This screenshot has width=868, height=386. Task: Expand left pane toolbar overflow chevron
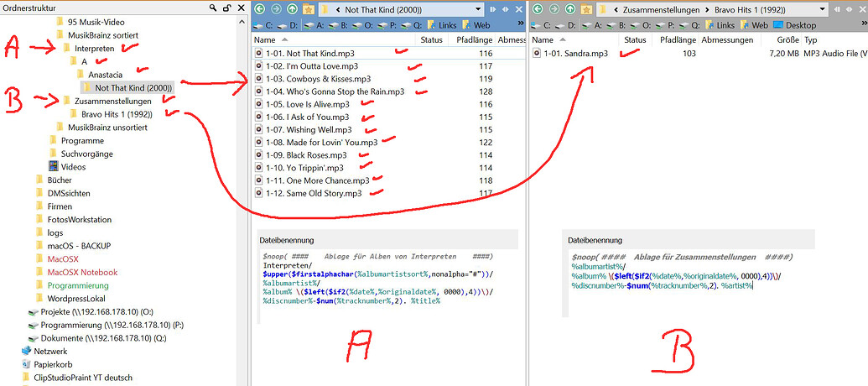pyautogui.click(x=520, y=23)
